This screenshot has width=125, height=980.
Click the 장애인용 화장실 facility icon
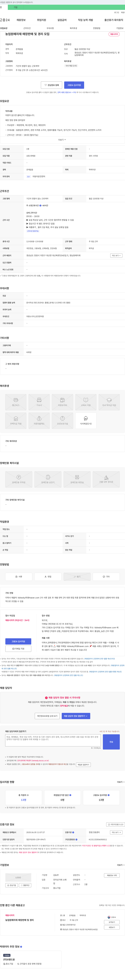click(x=77, y=479)
